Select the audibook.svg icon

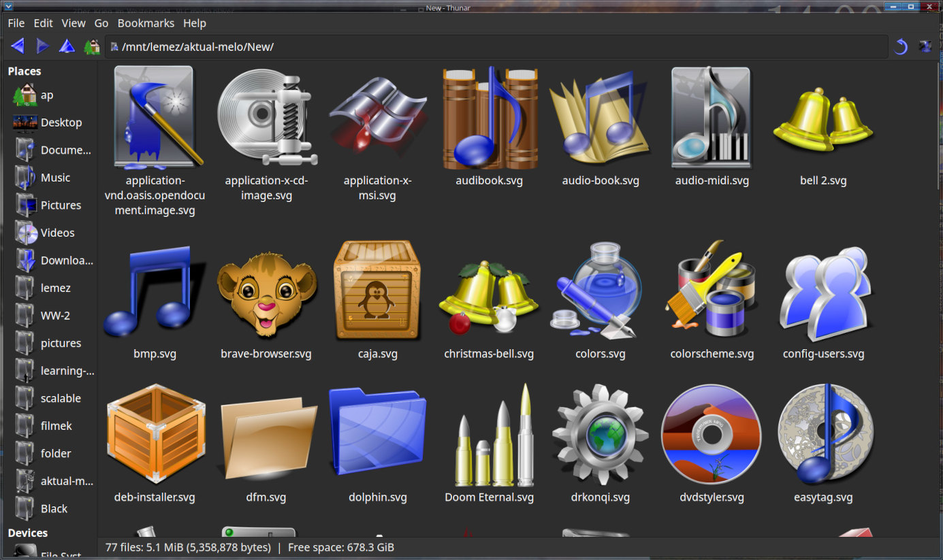pos(490,117)
